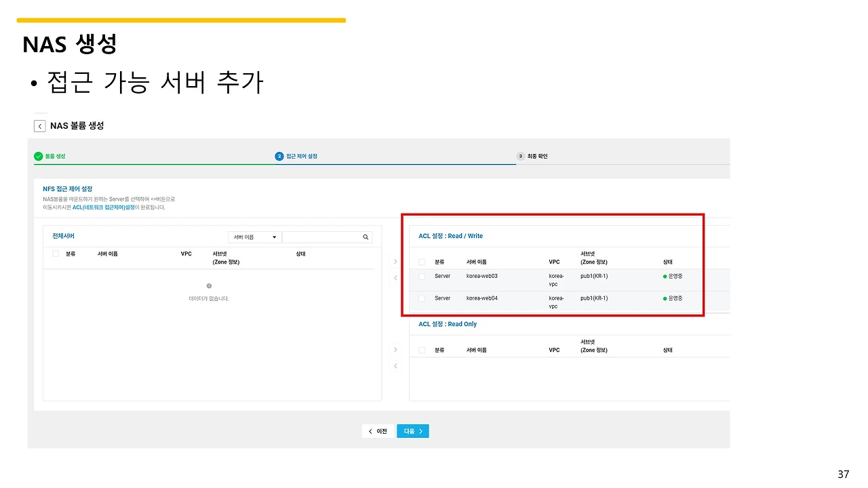The width and height of the screenshot is (868, 488).
Task: Click the magnifier search icon in 전체서버
Action: 366,237
